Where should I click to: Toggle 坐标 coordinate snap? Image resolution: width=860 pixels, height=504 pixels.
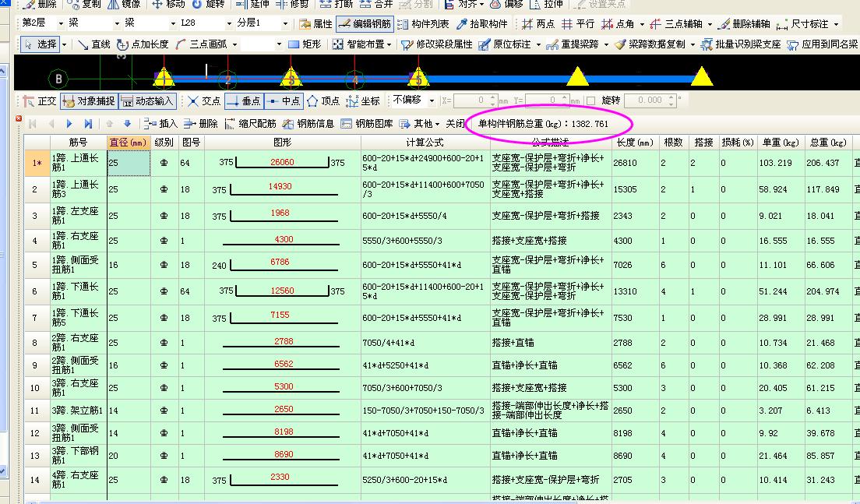pos(363,101)
